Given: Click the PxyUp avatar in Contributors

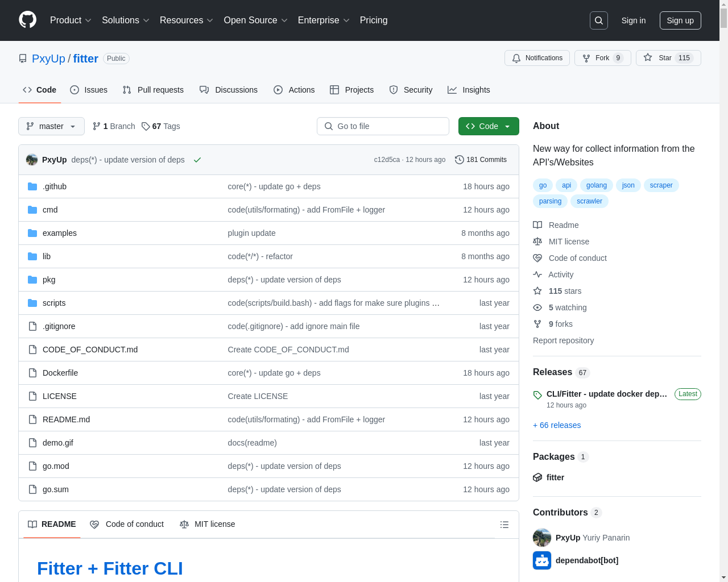Looking at the screenshot, I should click(x=542, y=538).
